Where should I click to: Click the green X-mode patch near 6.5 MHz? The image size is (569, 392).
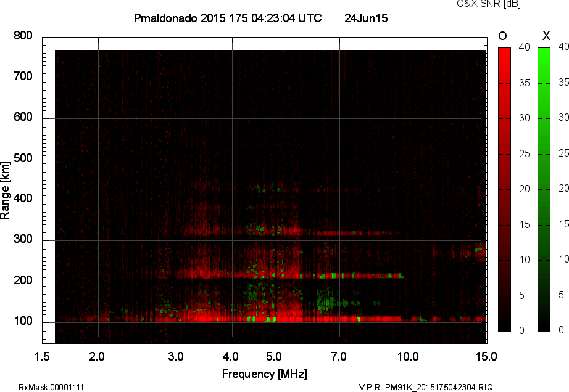click(325, 301)
